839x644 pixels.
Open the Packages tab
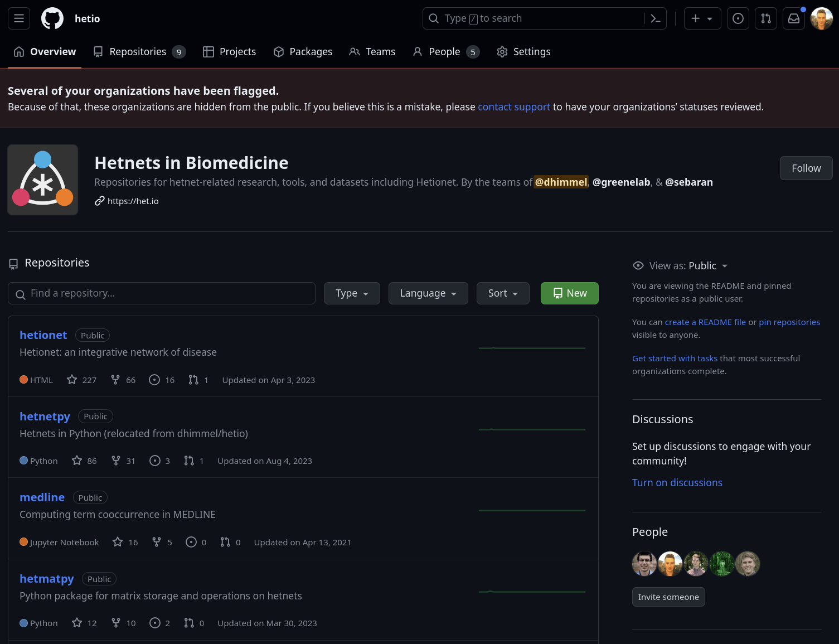[x=303, y=52]
